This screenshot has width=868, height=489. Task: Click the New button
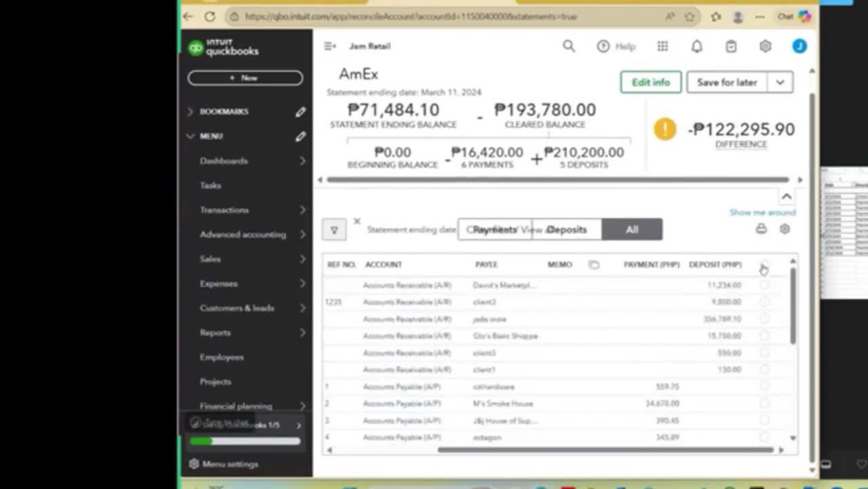(245, 78)
